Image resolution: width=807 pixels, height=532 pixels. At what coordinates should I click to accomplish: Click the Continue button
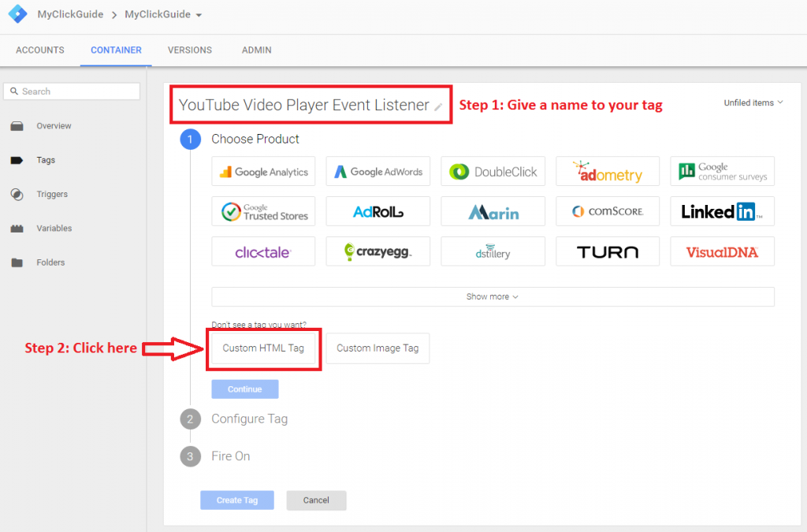(x=245, y=389)
